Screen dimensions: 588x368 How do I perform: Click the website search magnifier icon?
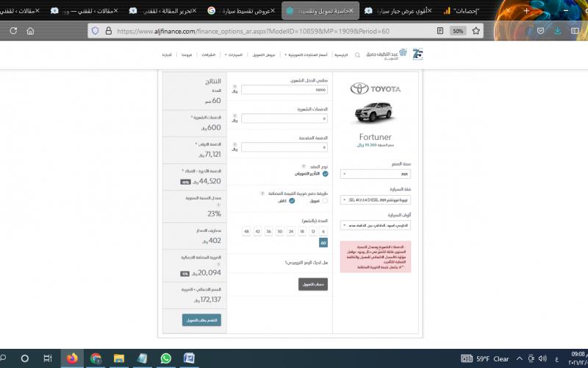click(357, 54)
